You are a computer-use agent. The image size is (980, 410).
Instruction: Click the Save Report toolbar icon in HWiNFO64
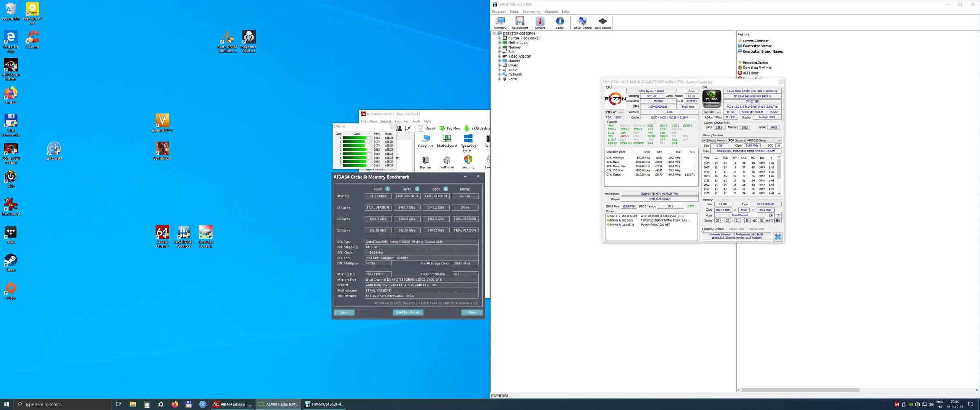(x=520, y=22)
